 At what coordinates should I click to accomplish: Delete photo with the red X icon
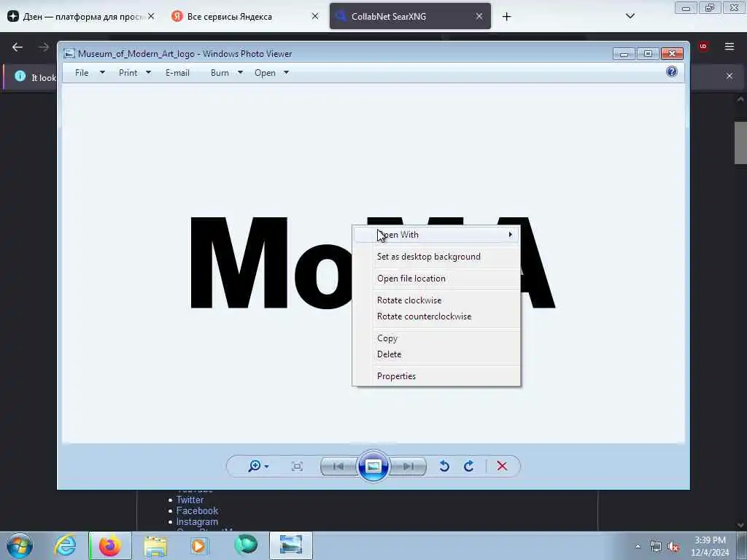pyautogui.click(x=502, y=466)
